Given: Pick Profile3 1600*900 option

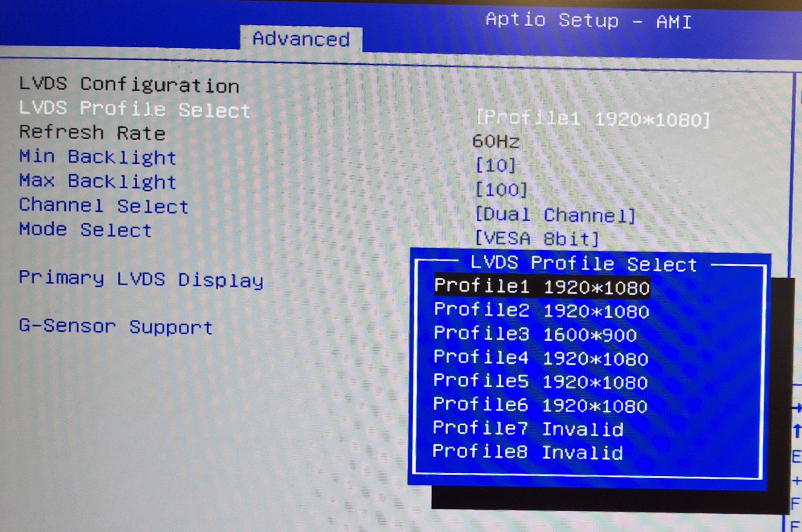Looking at the screenshot, I should point(535,334).
